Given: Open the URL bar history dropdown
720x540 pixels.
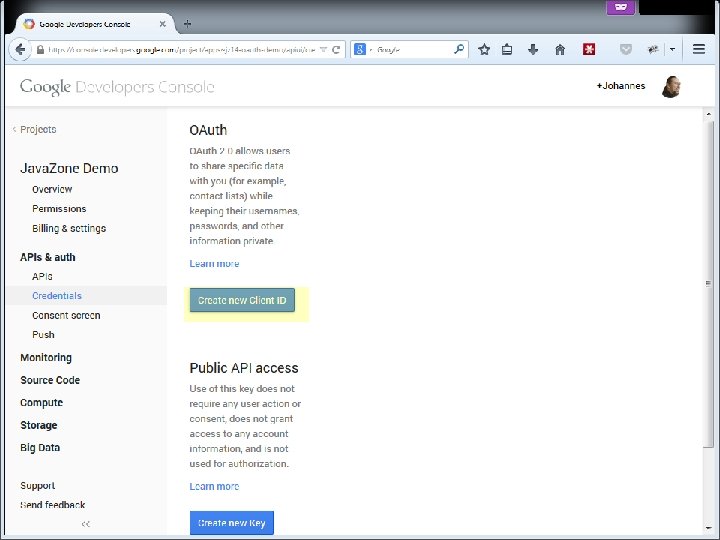Looking at the screenshot, I should (x=323, y=50).
